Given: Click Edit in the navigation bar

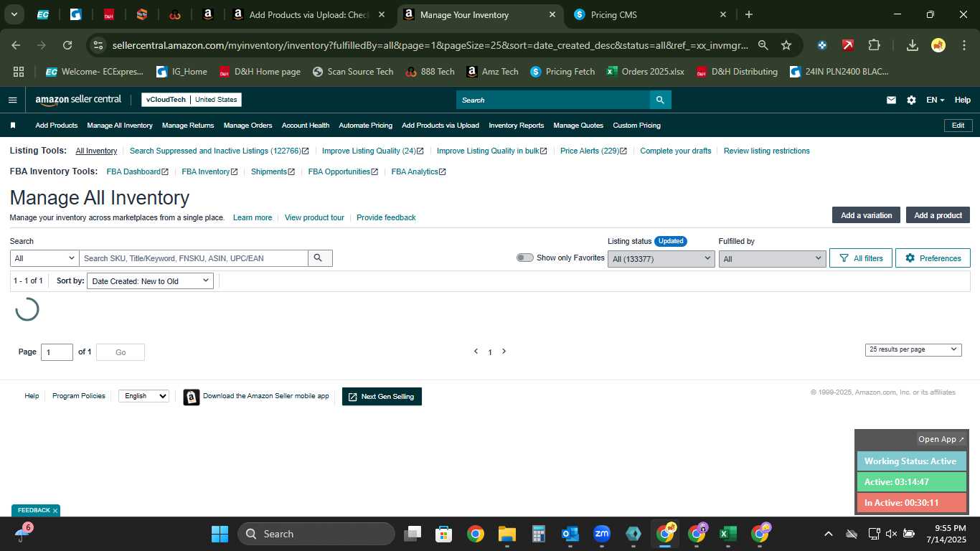Looking at the screenshot, I should point(958,126).
